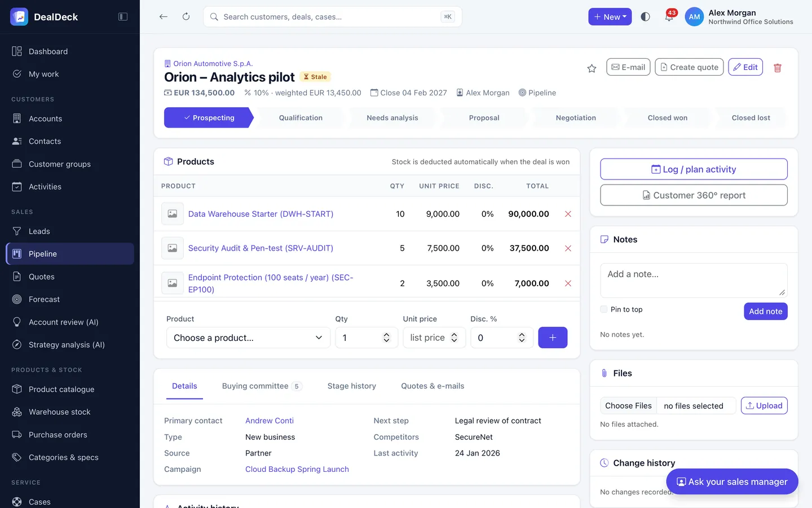Click the Disc. % stepper field

coord(502,338)
